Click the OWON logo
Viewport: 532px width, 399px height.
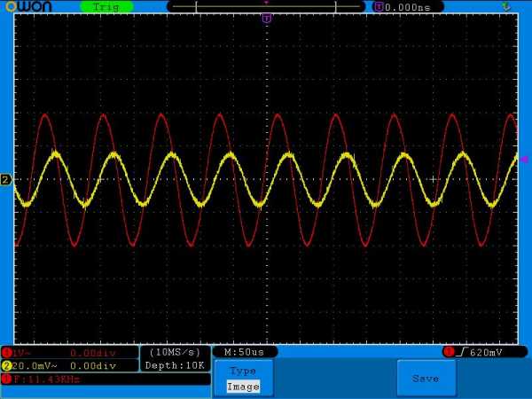27,7
